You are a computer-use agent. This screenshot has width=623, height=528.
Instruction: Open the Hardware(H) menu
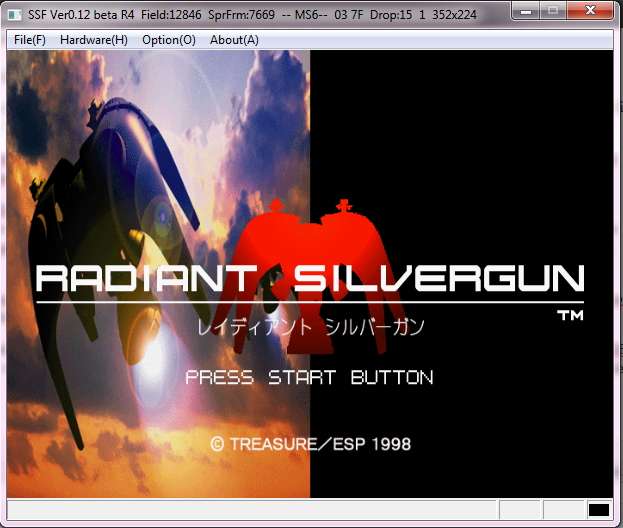point(94,40)
